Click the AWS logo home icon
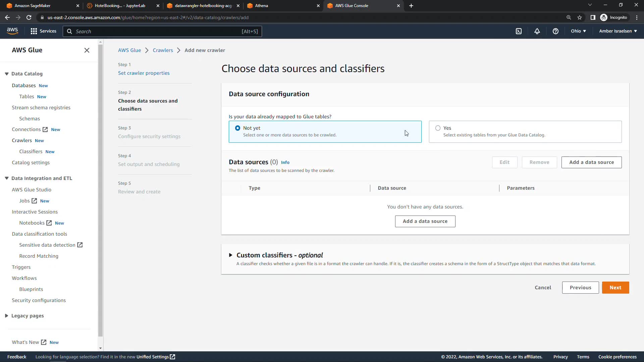 point(12,31)
